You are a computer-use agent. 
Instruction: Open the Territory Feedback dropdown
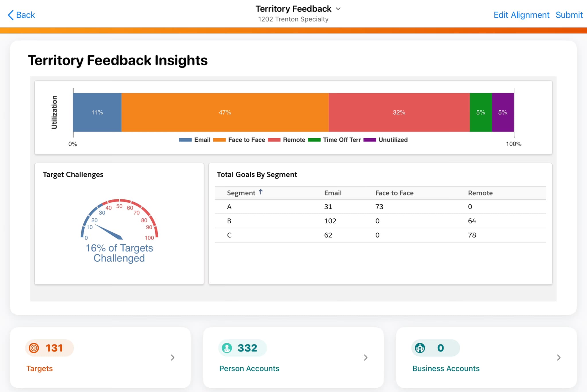click(338, 9)
